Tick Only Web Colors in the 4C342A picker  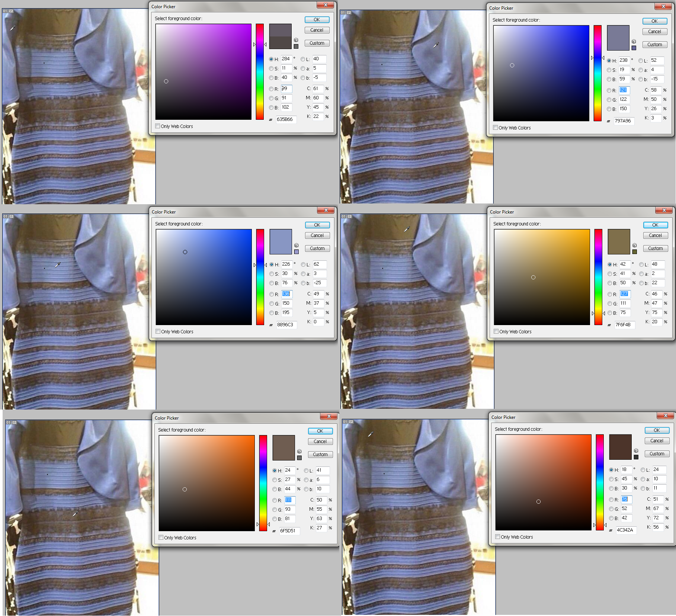(x=498, y=537)
